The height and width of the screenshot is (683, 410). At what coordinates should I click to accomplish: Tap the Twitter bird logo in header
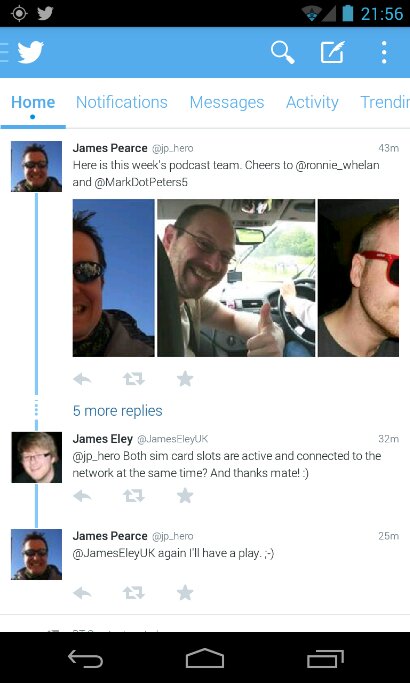30,52
